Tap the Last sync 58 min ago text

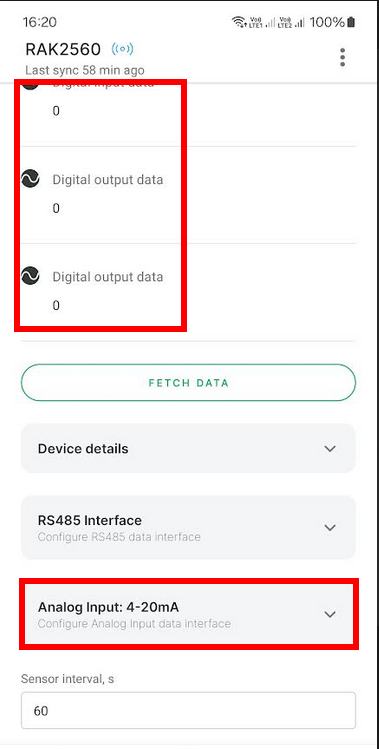coord(85,70)
